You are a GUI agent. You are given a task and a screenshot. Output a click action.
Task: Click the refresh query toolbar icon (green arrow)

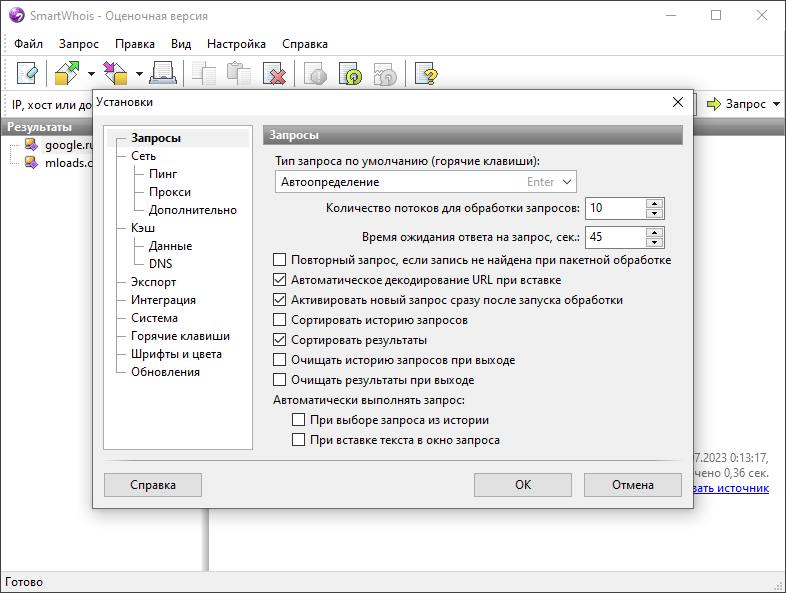point(351,73)
